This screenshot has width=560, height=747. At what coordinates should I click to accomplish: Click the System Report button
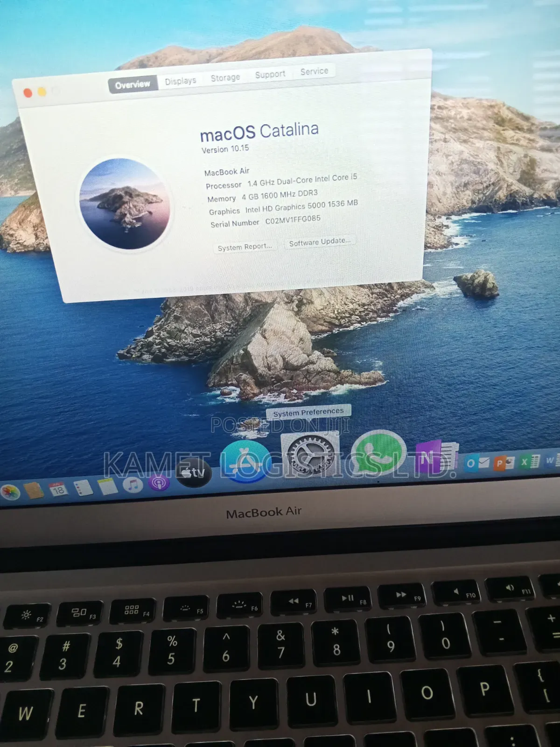(245, 247)
